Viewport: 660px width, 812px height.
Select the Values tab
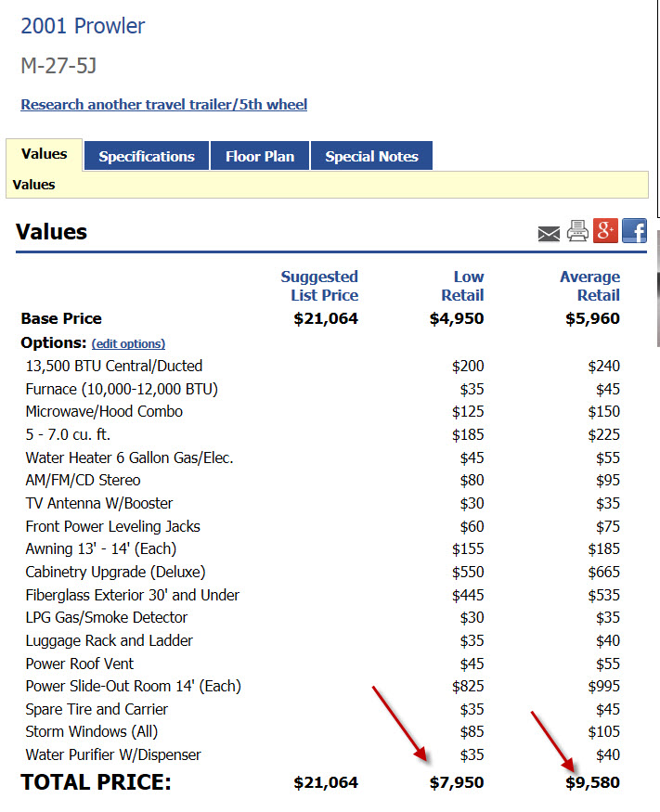45,154
